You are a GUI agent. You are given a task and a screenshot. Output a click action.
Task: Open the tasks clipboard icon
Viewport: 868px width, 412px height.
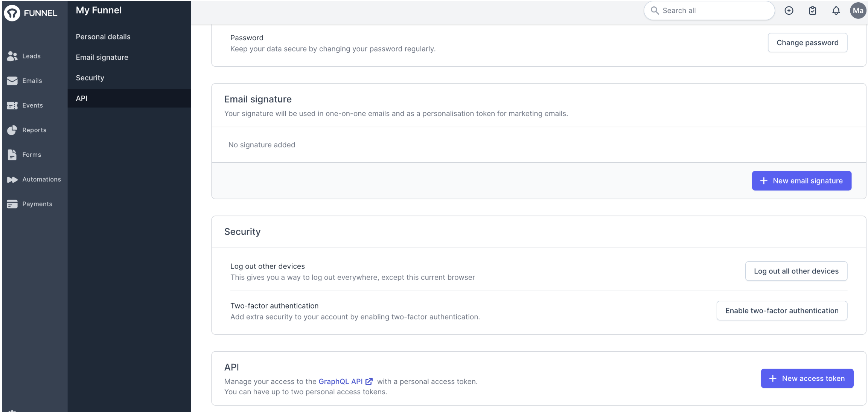click(x=813, y=11)
